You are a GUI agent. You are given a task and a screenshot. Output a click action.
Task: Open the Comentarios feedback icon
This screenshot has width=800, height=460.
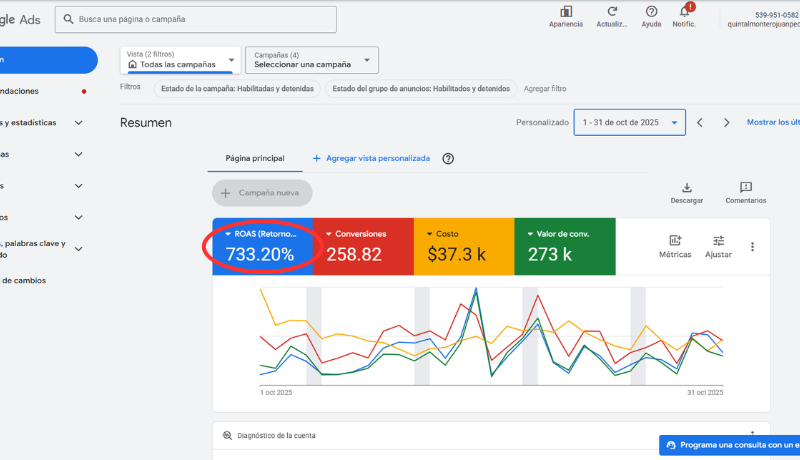pos(746,187)
